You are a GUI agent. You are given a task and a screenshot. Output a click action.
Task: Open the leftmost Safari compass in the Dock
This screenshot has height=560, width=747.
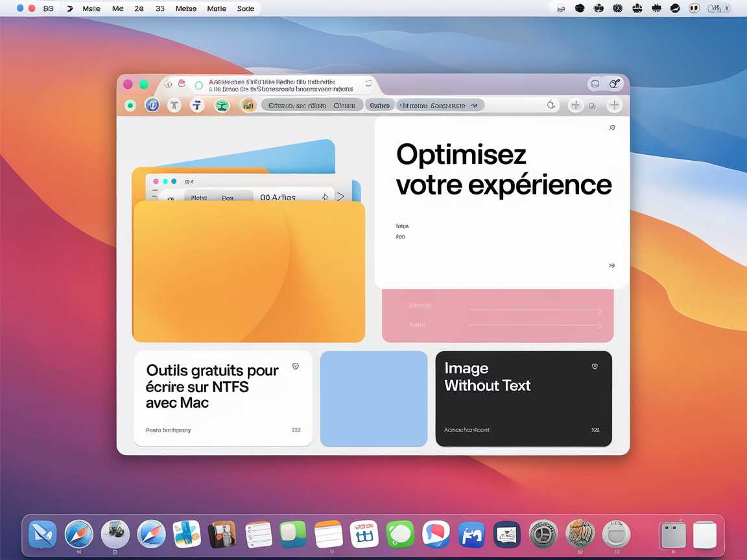(x=78, y=534)
